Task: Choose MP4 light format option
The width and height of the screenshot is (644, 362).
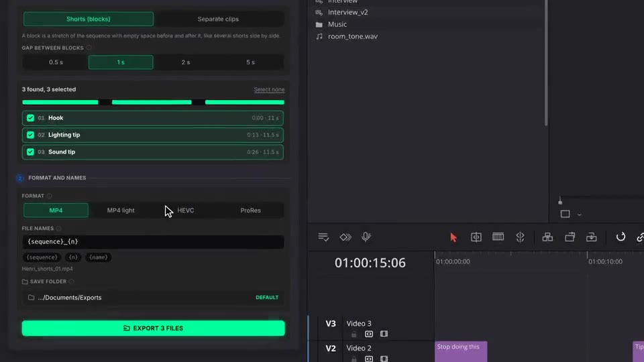Action: (x=121, y=210)
